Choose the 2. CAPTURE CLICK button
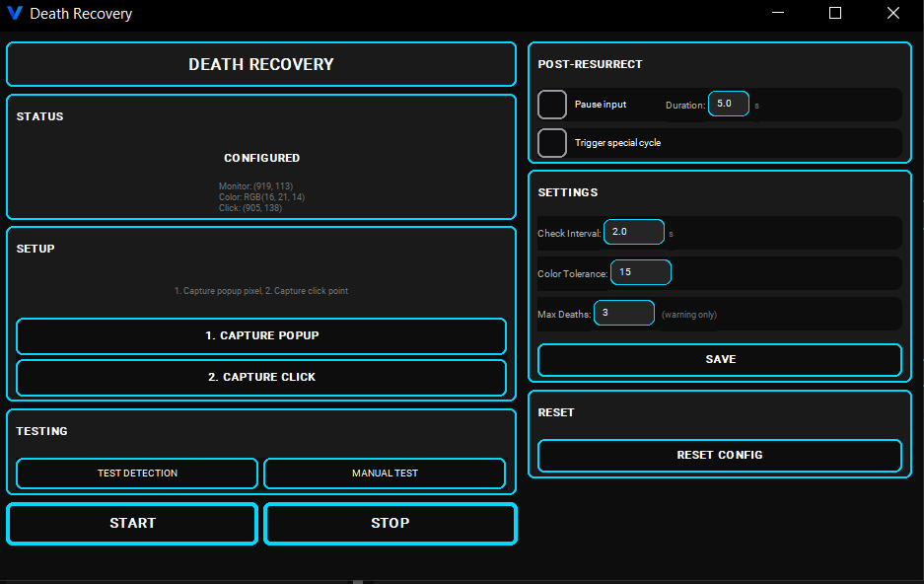 point(261,378)
